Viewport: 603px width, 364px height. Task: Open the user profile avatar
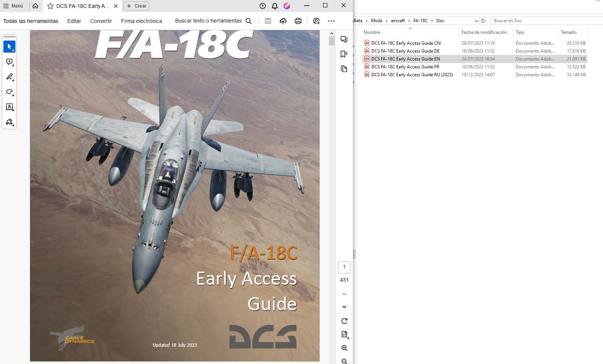coord(287,6)
